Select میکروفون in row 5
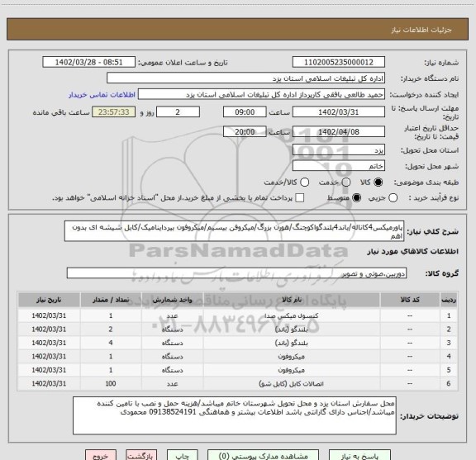Screen dimensions: 476x460 click(291, 370)
